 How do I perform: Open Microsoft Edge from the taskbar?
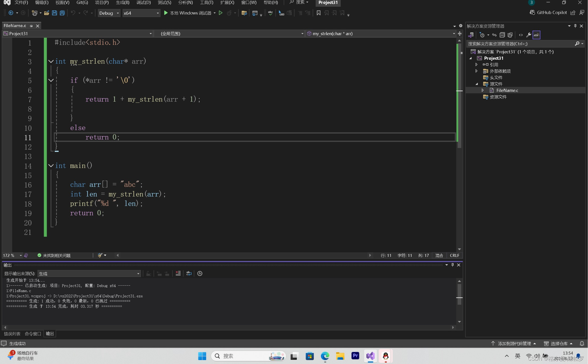pyautogui.click(x=325, y=356)
